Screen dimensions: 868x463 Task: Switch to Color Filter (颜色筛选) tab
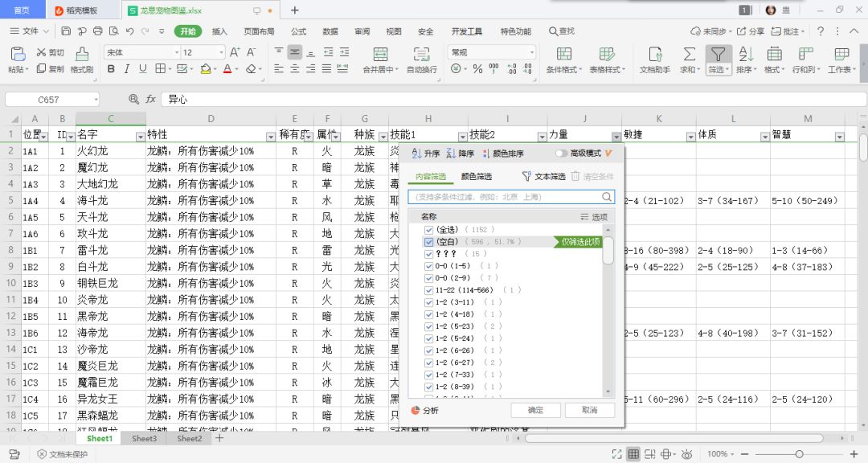coord(476,176)
